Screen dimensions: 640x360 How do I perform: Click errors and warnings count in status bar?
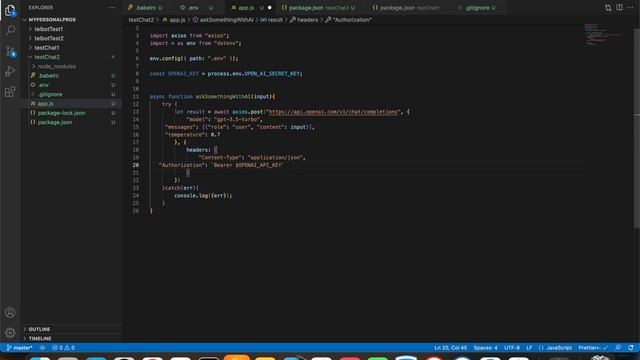click(63, 348)
